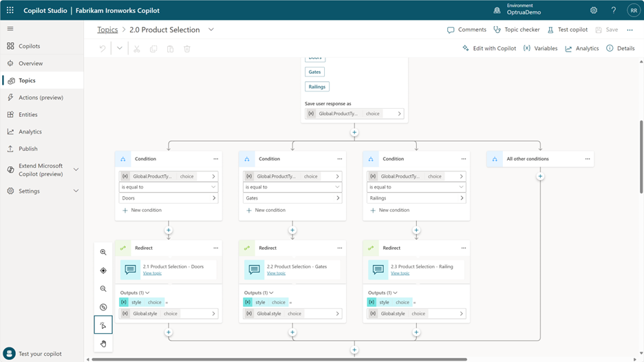Click the delete trash icon
Image resolution: width=644 pixels, height=362 pixels.
pos(187,49)
